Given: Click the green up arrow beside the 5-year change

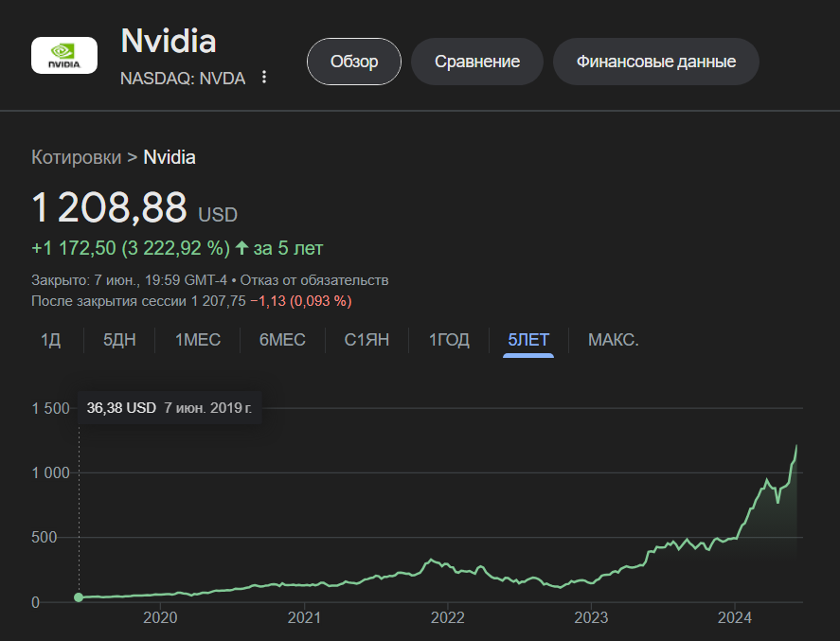Looking at the screenshot, I should [x=241, y=248].
